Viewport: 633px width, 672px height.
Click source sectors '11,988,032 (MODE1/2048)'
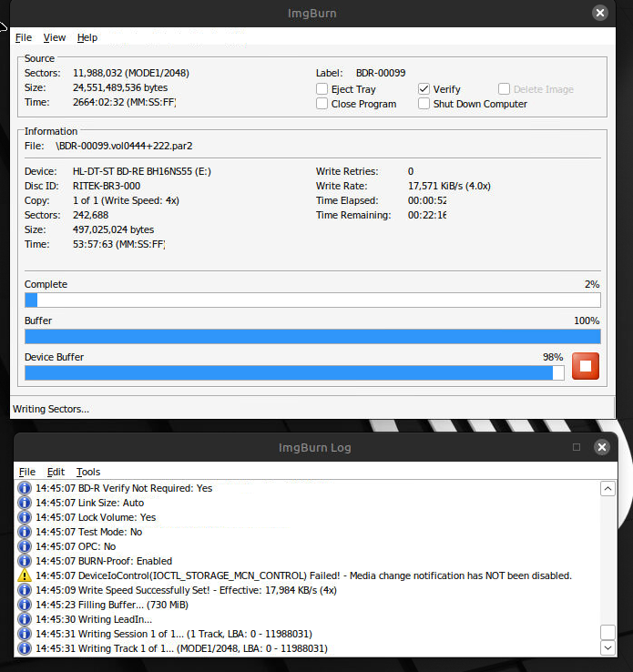click(131, 73)
